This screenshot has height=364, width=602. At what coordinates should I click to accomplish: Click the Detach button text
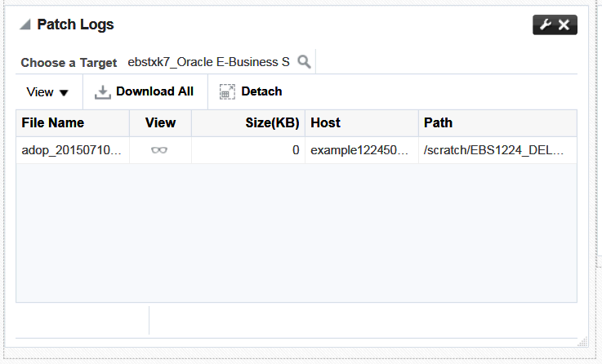[261, 91]
